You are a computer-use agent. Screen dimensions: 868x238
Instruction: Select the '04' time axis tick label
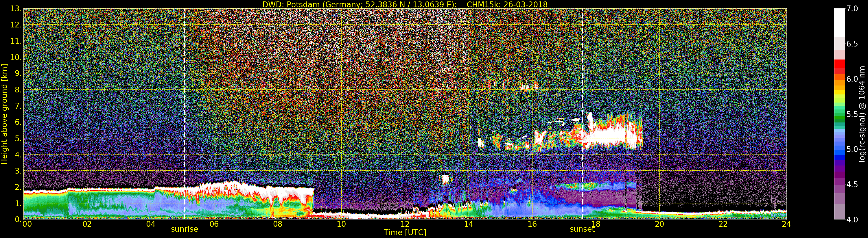(151, 224)
